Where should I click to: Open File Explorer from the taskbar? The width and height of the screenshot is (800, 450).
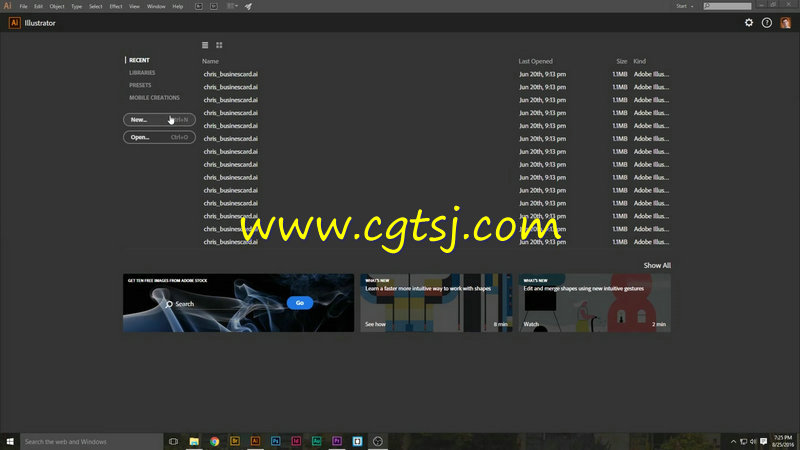click(x=194, y=441)
